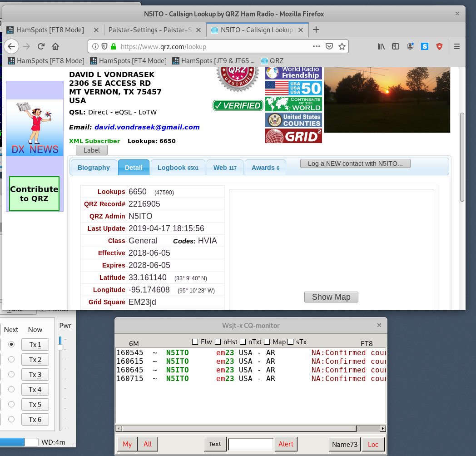Click the blue S extension icon

tap(425, 46)
